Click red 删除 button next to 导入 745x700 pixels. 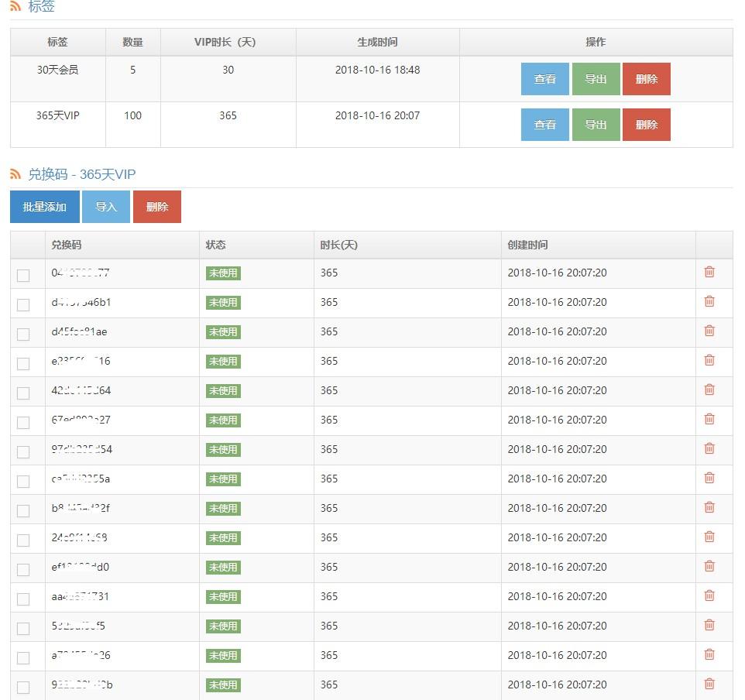click(x=157, y=207)
